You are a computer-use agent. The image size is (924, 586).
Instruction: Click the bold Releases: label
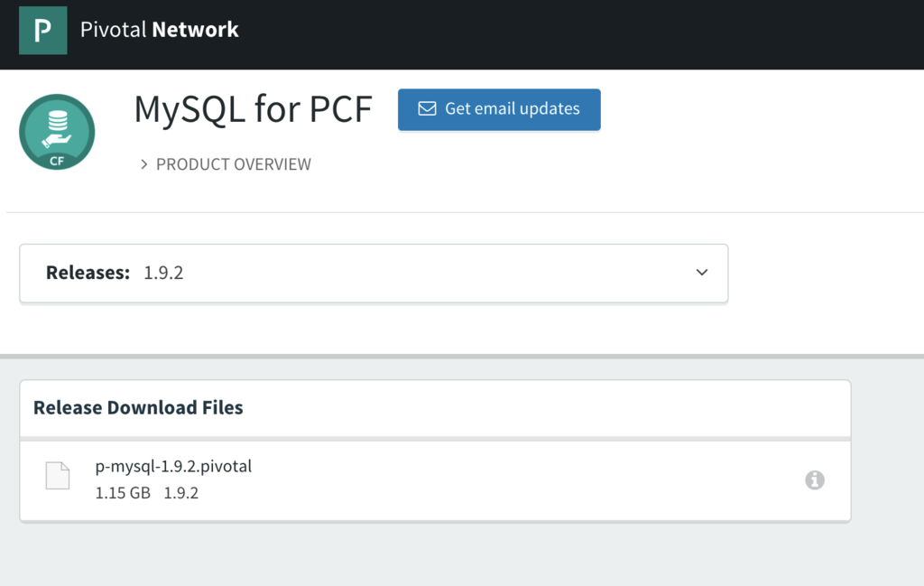[88, 273]
